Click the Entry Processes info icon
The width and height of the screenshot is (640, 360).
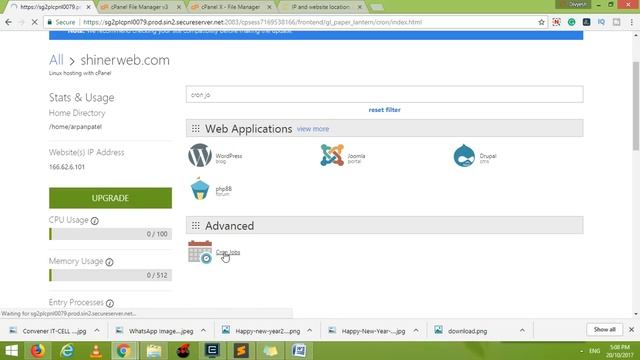click(x=110, y=303)
